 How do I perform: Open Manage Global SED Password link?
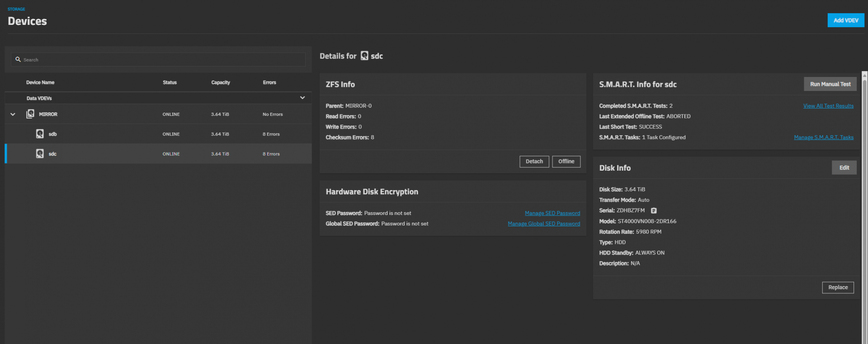pos(544,224)
